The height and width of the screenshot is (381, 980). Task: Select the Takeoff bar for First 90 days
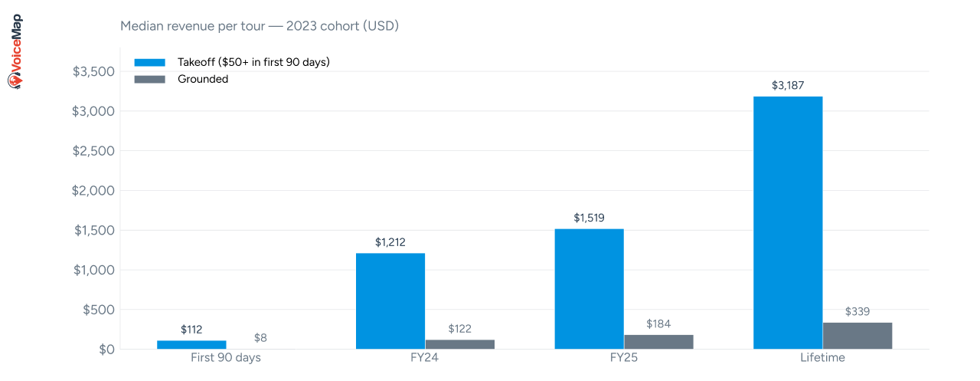point(191,345)
